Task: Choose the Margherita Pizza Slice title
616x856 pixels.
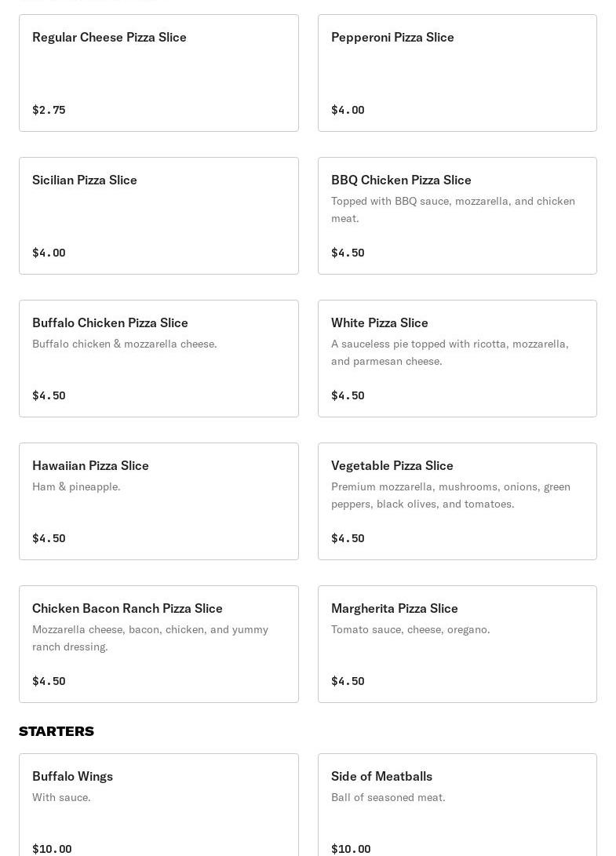Action: point(394,608)
